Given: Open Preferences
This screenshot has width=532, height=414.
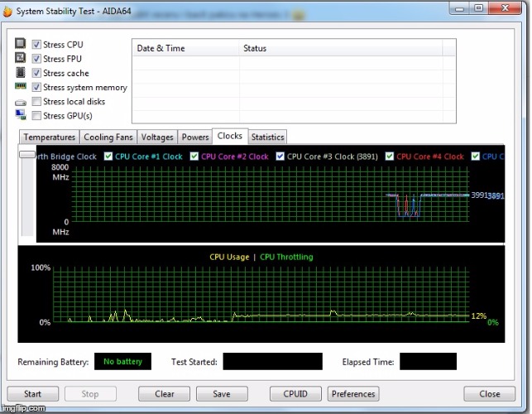Looking at the screenshot, I should pos(353,394).
